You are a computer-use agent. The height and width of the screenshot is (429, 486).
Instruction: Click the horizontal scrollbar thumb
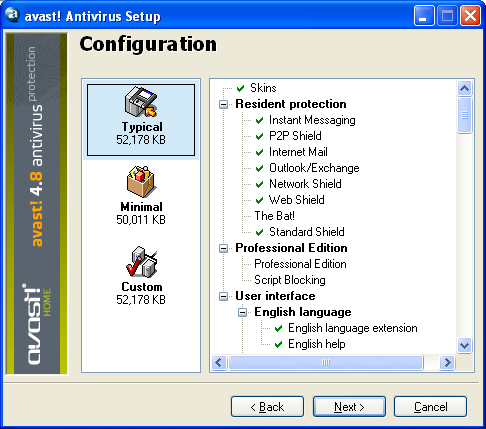point(326,362)
